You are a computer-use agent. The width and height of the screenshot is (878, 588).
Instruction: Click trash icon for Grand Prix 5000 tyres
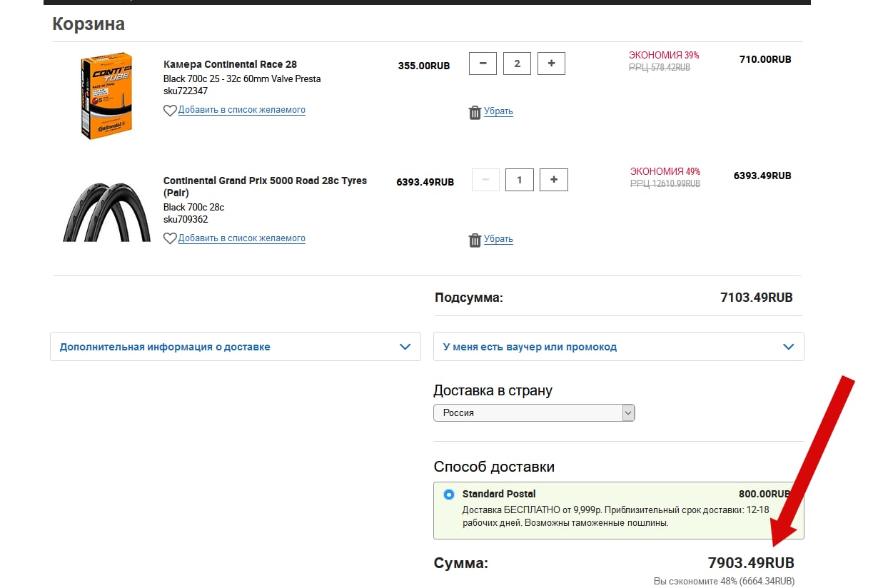[x=475, y=240]
